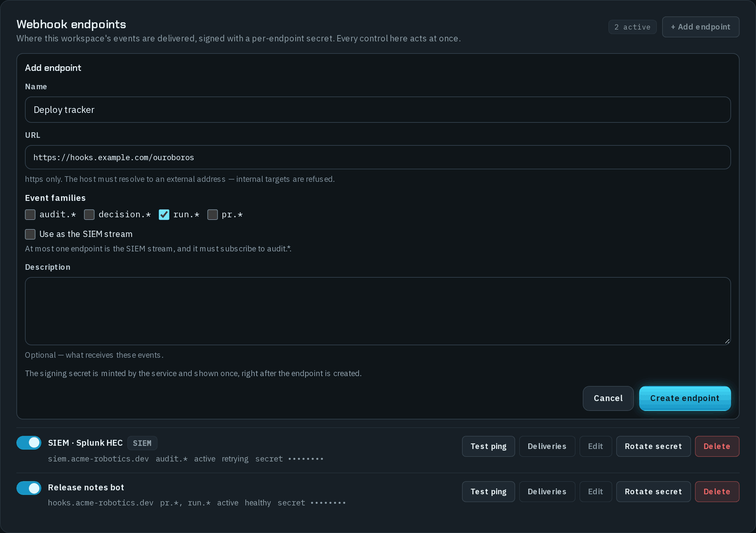756x533 pixels.
Task: Edit the Release notes bot endpoint
Action: coord(595,492)
